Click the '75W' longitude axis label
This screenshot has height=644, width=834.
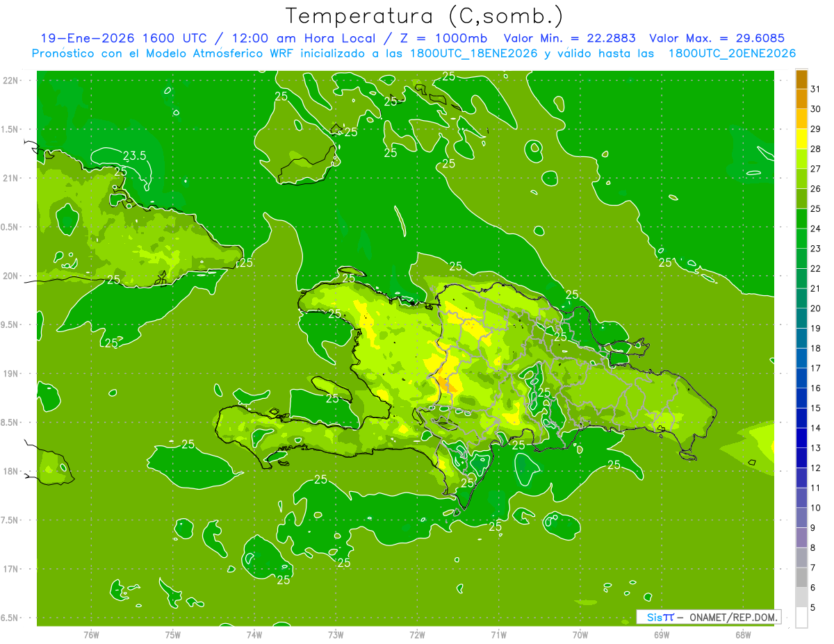click(x=173, y=634)
